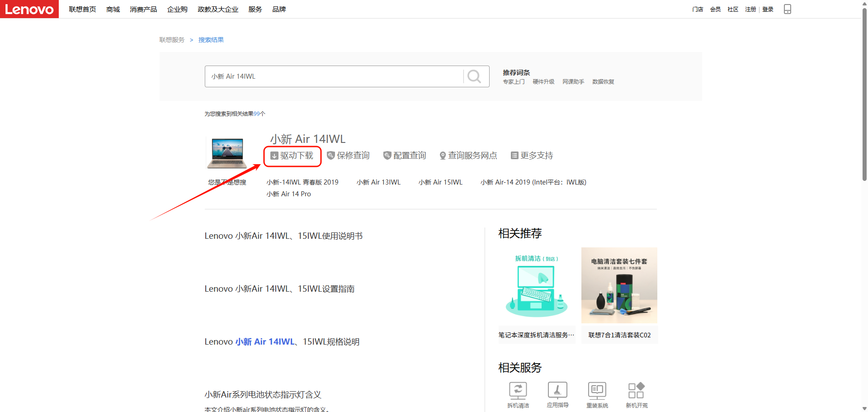Click the 小新 Air 14IWL laptop thumbnail
Screen dimensions: 868x412
(x=227, y=153)
